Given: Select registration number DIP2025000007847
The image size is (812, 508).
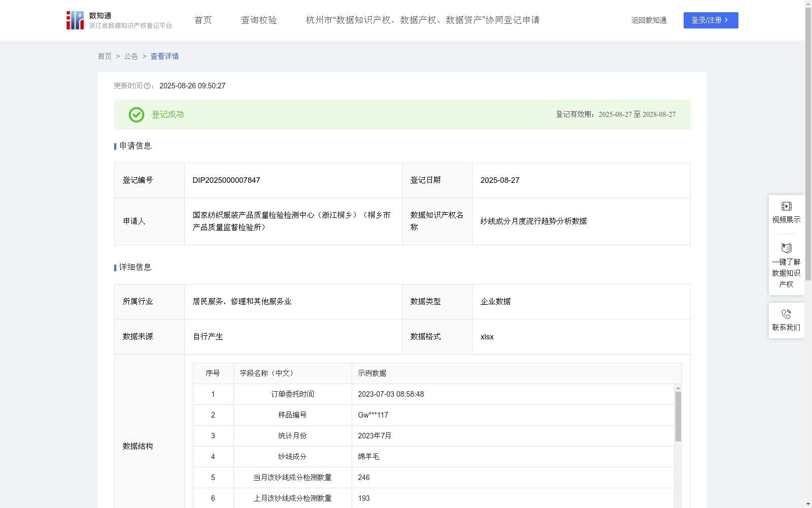Looking at the screenshot, I should click(226, 180).
